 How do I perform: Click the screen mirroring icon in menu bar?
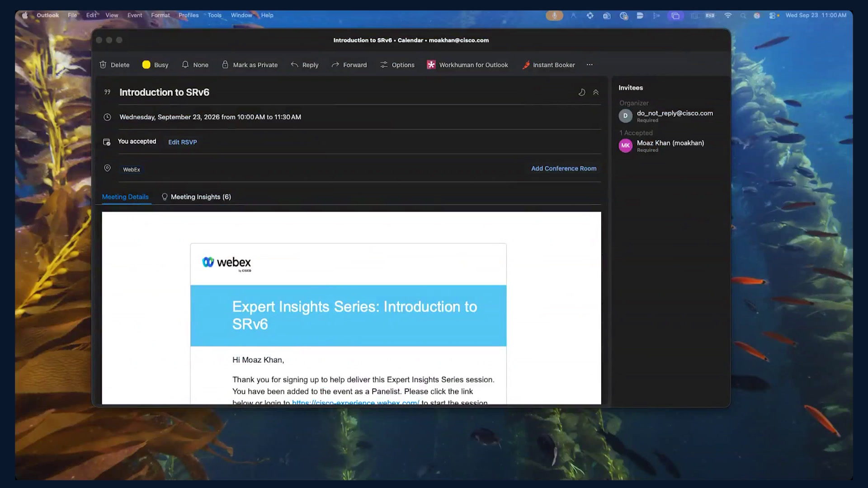click(675, 15)
